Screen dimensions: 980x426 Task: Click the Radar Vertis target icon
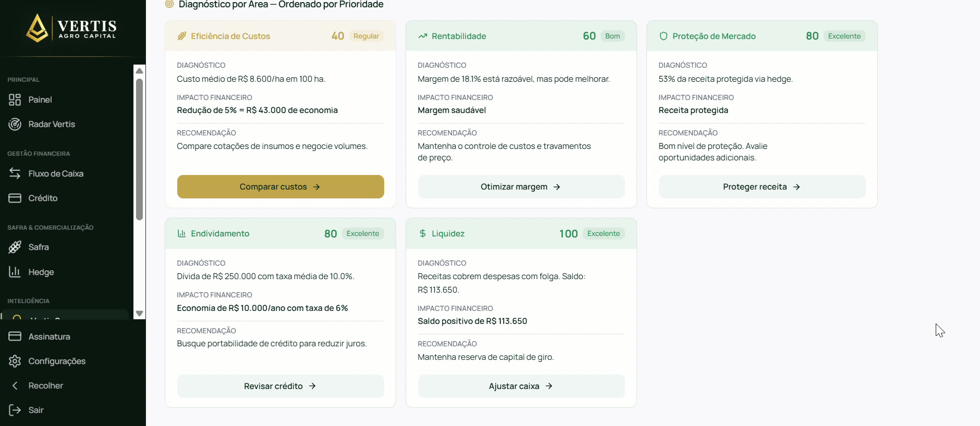[15, 124]
